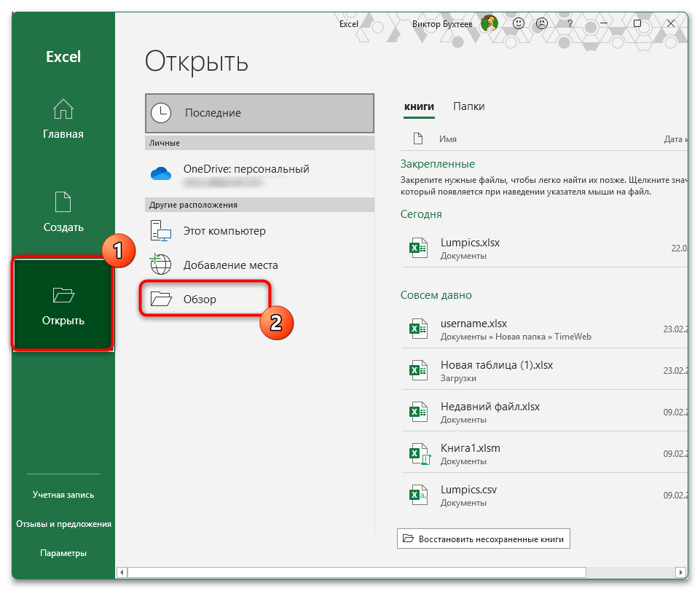The width and height of the screenshot is (700, 591).
Task: Click the Последние clock icon
Action: [160, 113]
